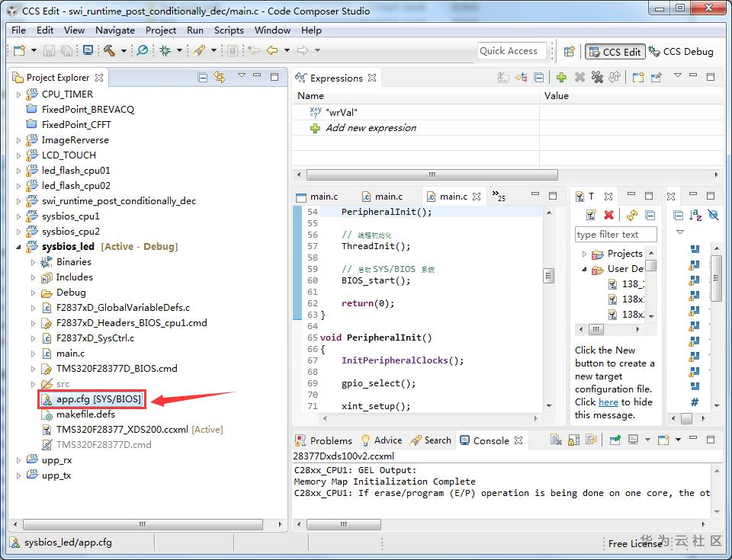Open the Scripts menu
The width and height of the screenshot is (732, 560).
coord(229,30)
